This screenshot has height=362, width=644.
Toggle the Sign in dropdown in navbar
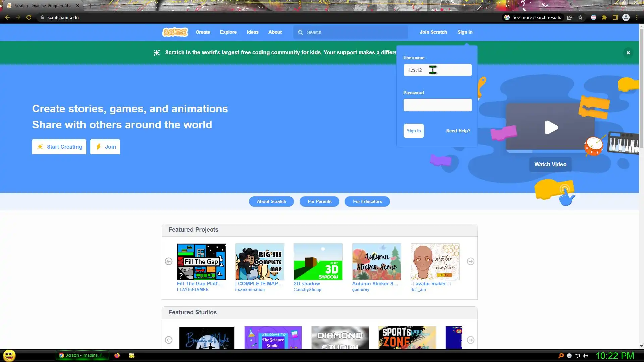pyautogui.click(x=465, y=32)
